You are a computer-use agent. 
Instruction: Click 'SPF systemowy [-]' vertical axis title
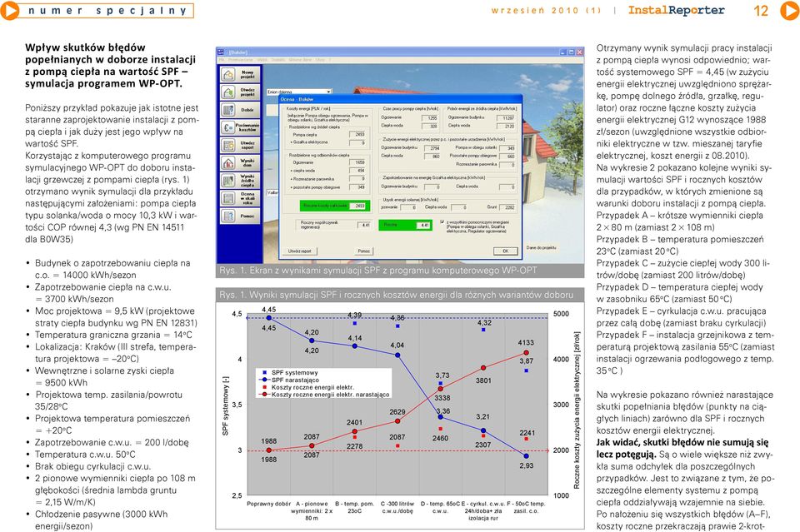pos(225,406)
